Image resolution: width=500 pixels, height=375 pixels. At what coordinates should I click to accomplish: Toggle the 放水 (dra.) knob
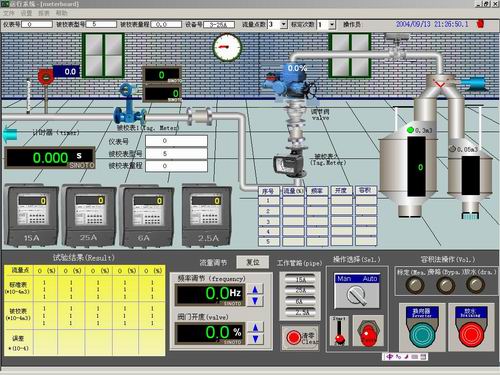[x=475, y=284]
